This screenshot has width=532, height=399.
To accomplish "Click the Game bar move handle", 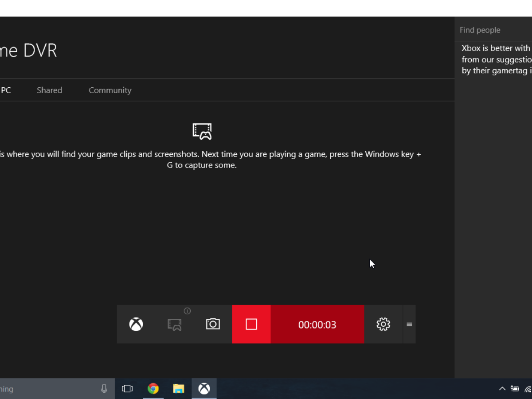I will coord(409,325).
